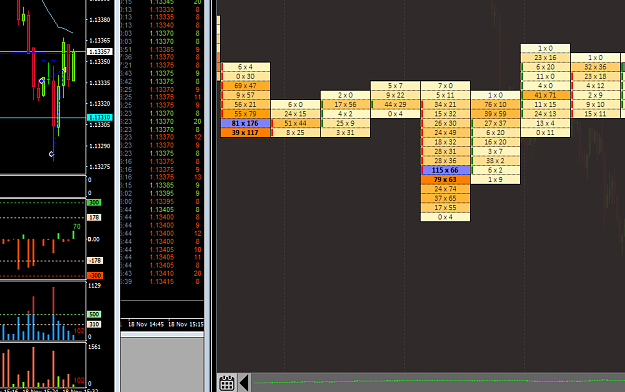Click footprint cell 24 x 15
This screenshot has width=625, height=392.
point(296,114)
